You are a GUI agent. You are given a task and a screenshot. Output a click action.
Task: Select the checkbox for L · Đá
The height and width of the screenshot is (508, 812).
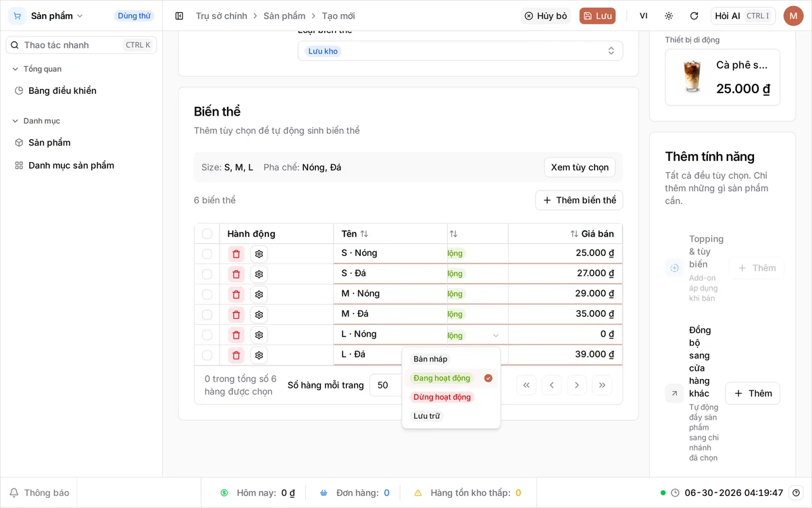(x=207, y=355)
